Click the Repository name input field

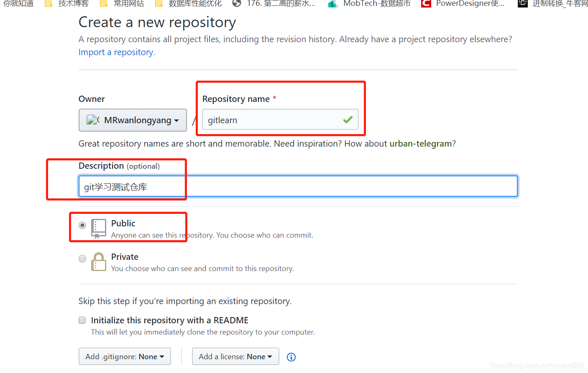tap(280, 120)
